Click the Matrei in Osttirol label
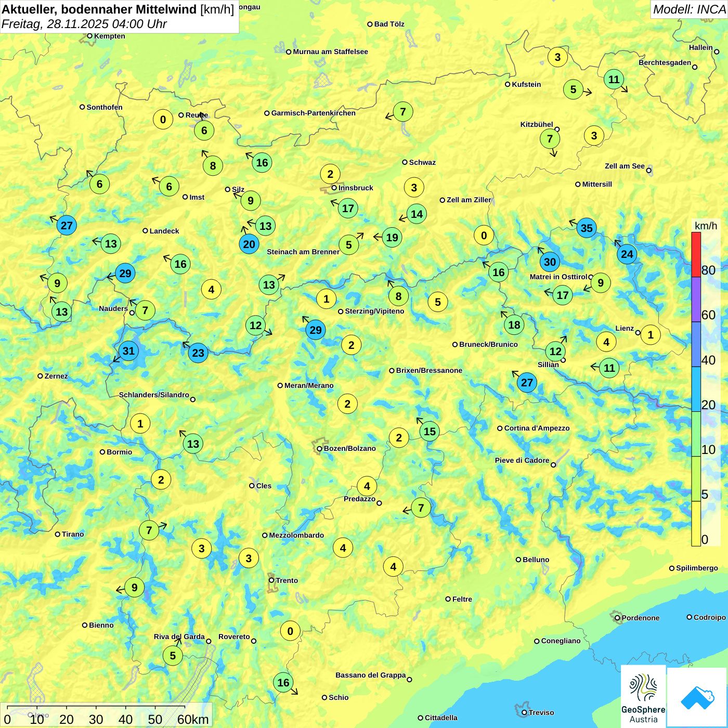Image resolution: width=728 pixels, height=728 pixels. click(x=558, y=277)
